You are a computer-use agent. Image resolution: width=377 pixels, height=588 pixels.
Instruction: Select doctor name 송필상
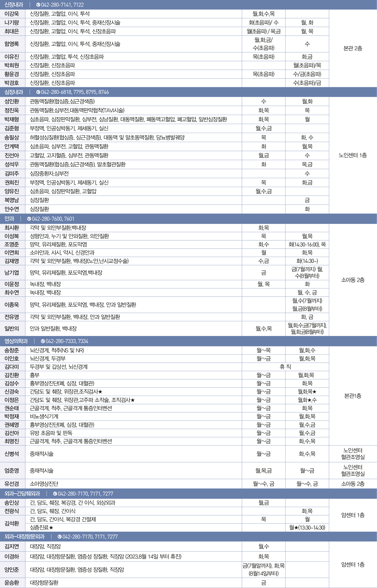(11, 137)
